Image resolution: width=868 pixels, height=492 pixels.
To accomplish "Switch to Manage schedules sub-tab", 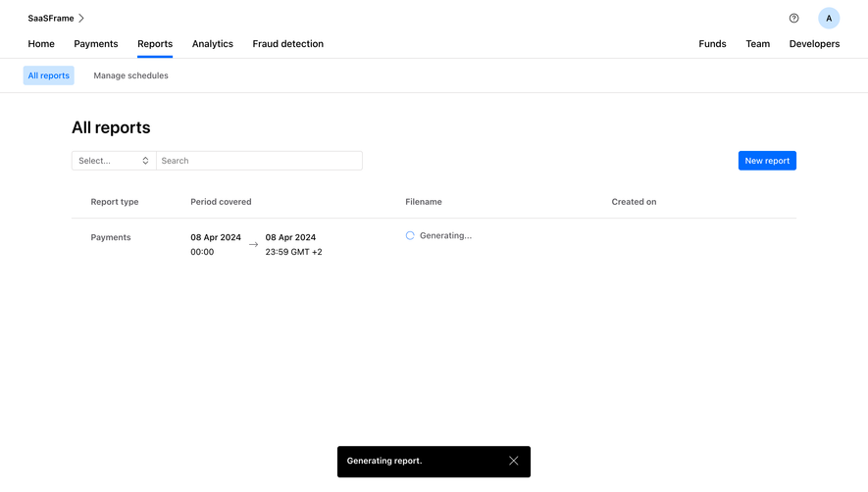I will [130, 75].
